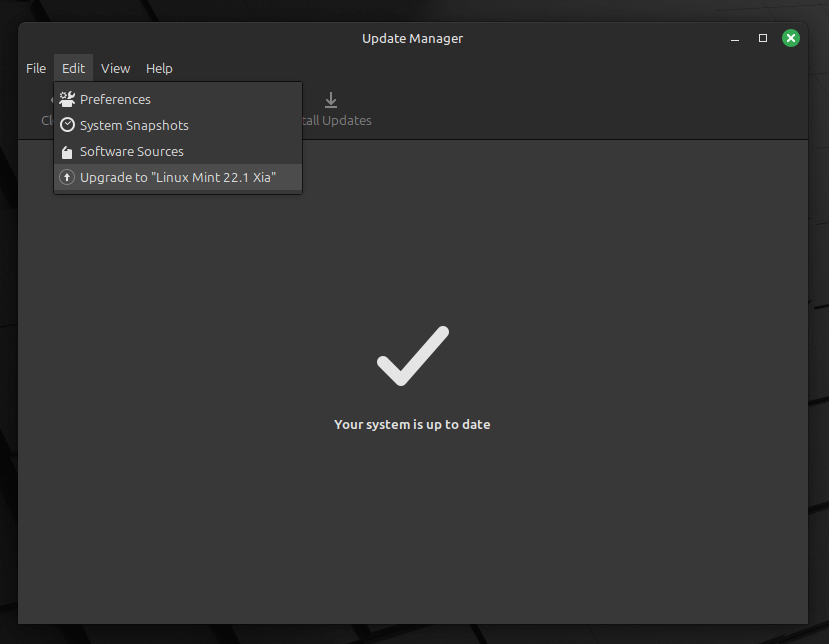The height and width of the screenshot is (644, 829).
Task: Click the maximize window button
Action: pyautogui.click(x=762, y=38)
